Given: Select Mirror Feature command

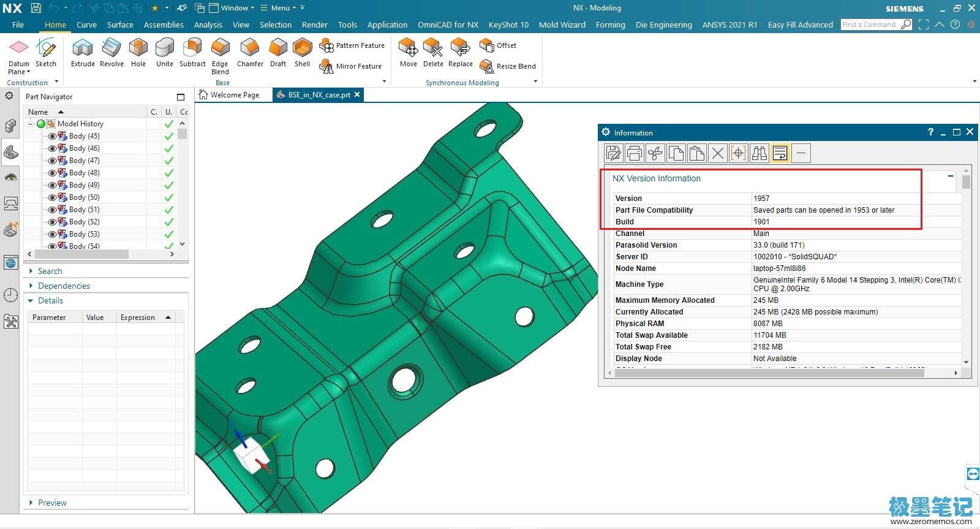Looking at the screenshot, I should [x=351, y=66].
